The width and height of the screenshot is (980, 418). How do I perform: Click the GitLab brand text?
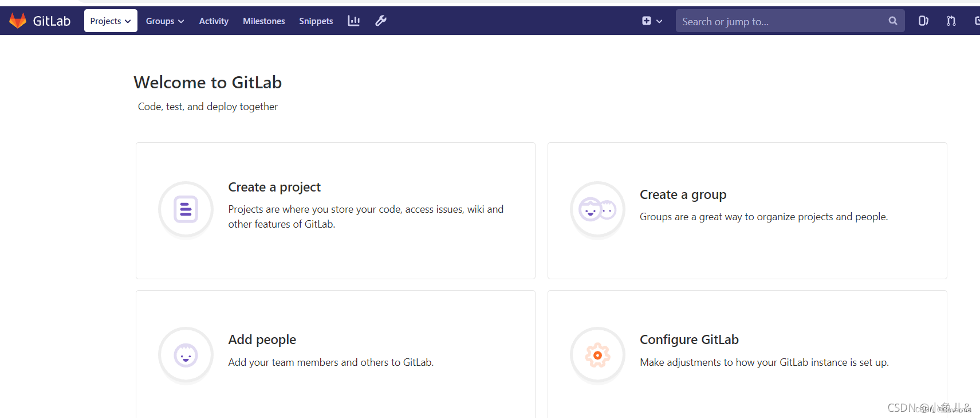[52, 21]
